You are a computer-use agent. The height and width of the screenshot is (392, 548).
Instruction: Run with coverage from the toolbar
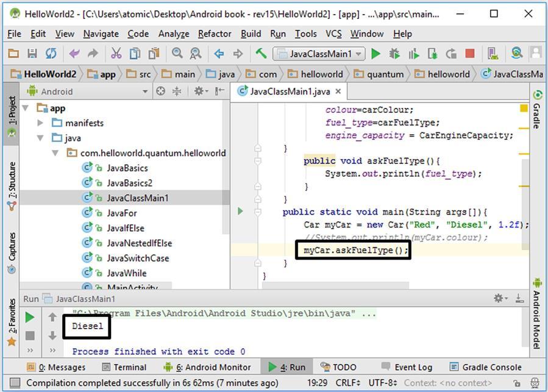(x=413, y=54)
